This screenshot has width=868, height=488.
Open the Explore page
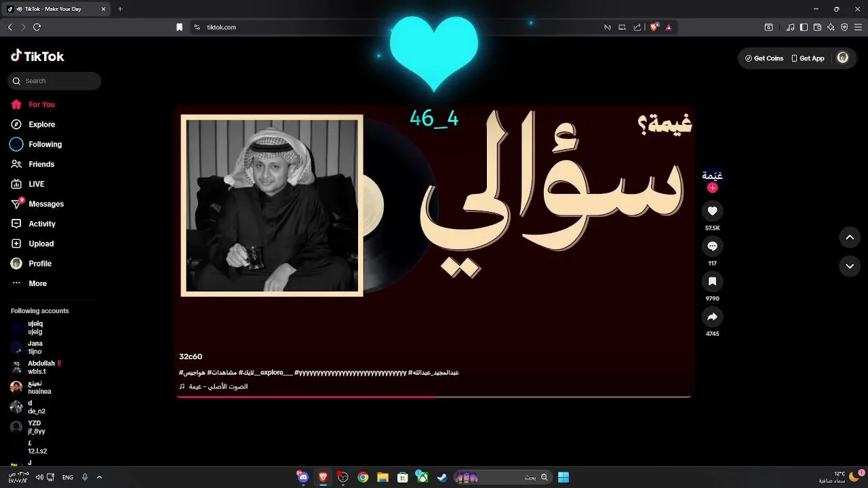33,124
